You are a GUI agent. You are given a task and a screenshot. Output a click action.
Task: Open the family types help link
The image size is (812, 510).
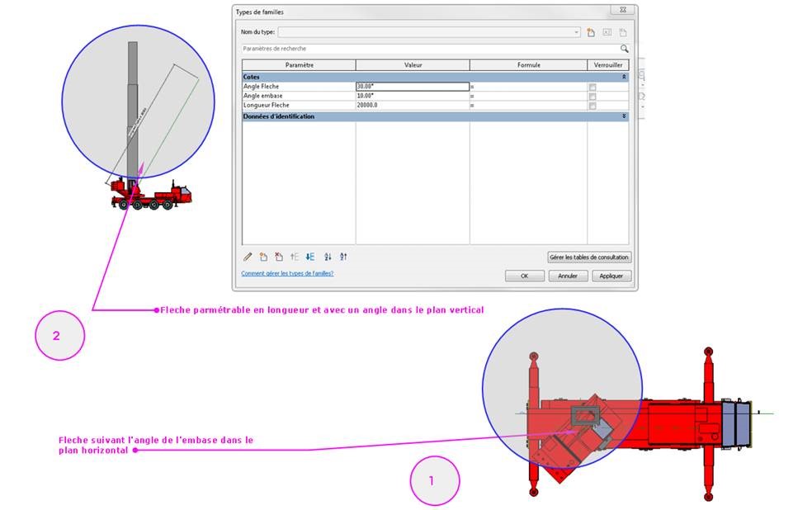point(287,273)
